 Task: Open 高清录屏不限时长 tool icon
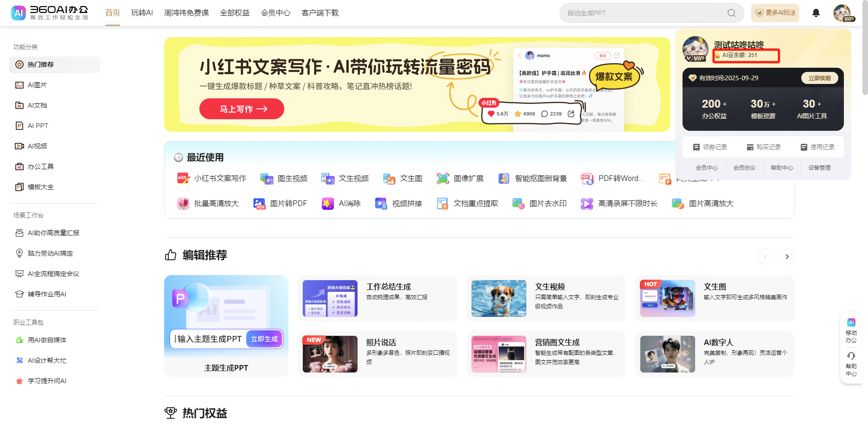click(587, 203)
